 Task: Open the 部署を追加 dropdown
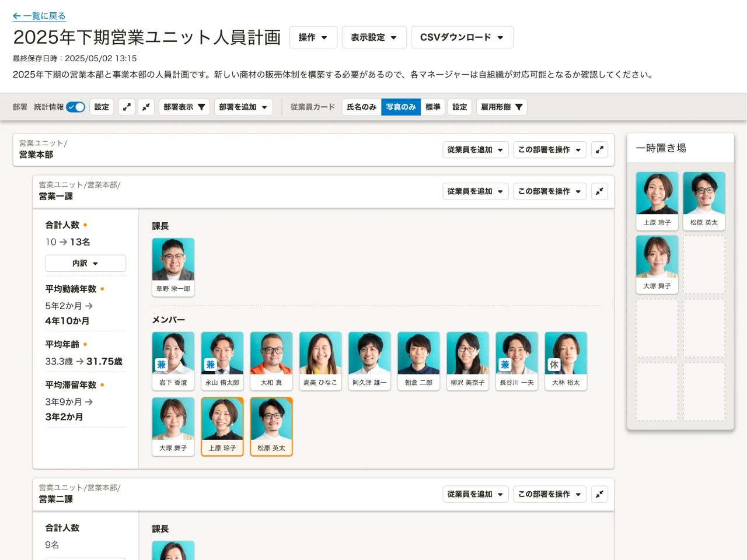coord(243,107)
